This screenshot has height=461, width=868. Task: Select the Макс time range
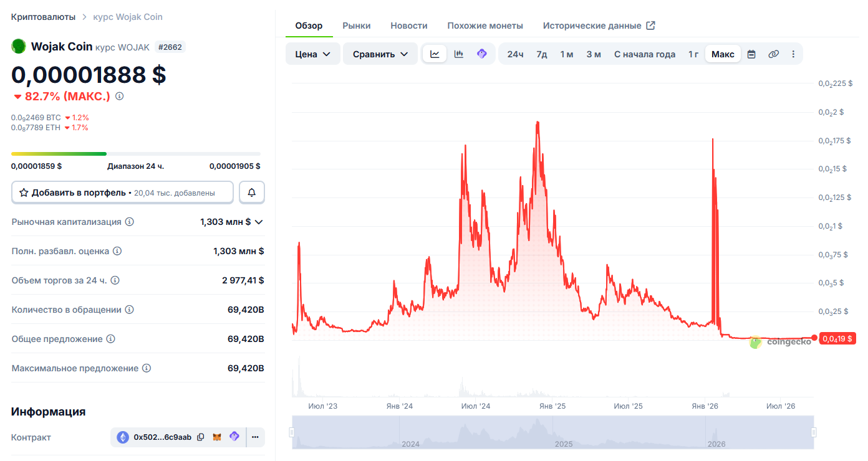(723, 54)
